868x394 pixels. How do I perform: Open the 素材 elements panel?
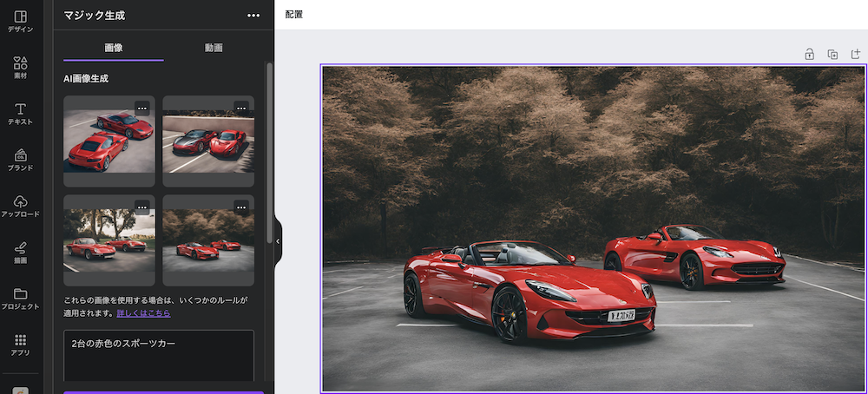click(21, 68)
